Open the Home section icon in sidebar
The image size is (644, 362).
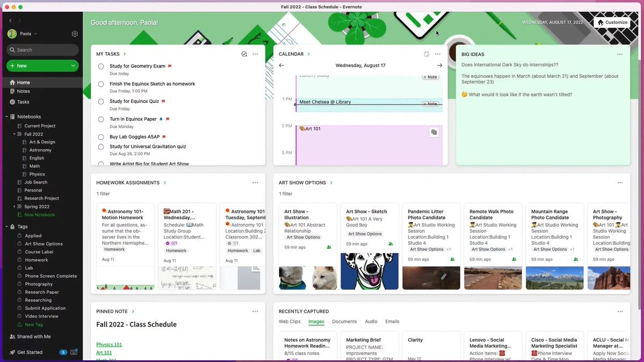(12, 83)
